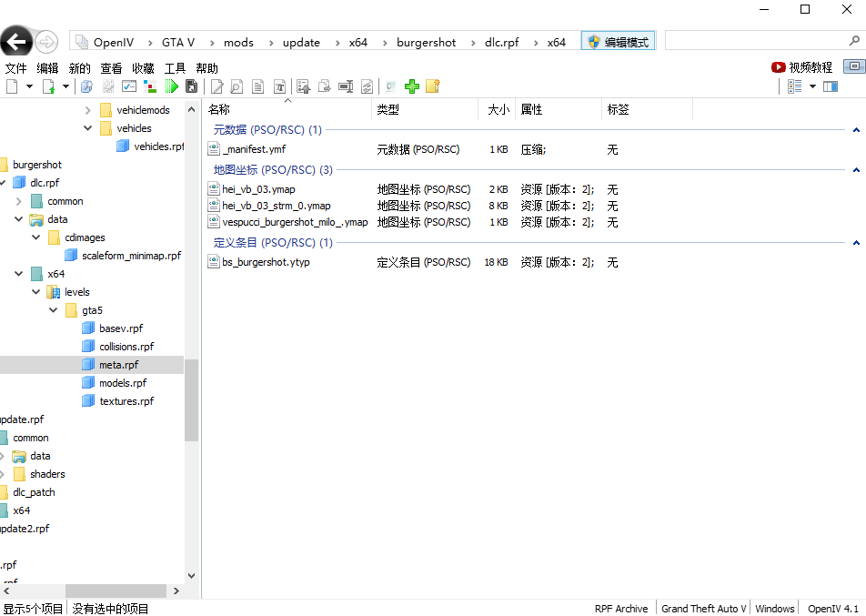Collapse the 地图坐标 (PSO/RSC) group
The height and width of the screenshot is (616, 866).
pyautogui.click(x=856, y=170)
